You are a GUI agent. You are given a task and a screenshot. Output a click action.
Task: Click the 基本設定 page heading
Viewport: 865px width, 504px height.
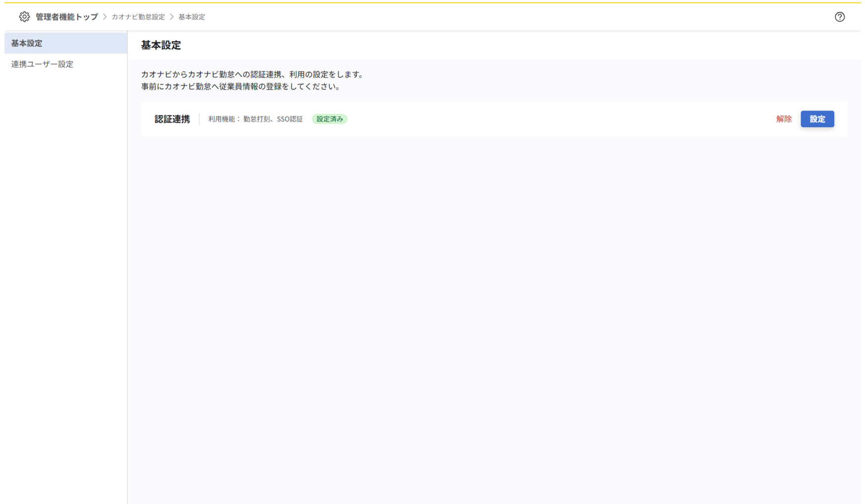tap(161, 45)
